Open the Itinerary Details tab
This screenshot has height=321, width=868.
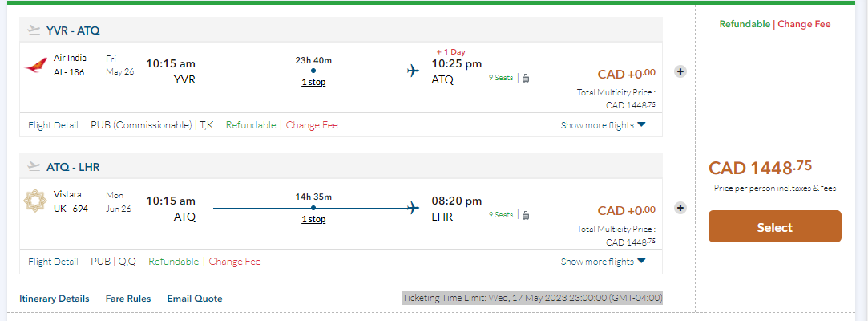[x=55, y=299]
